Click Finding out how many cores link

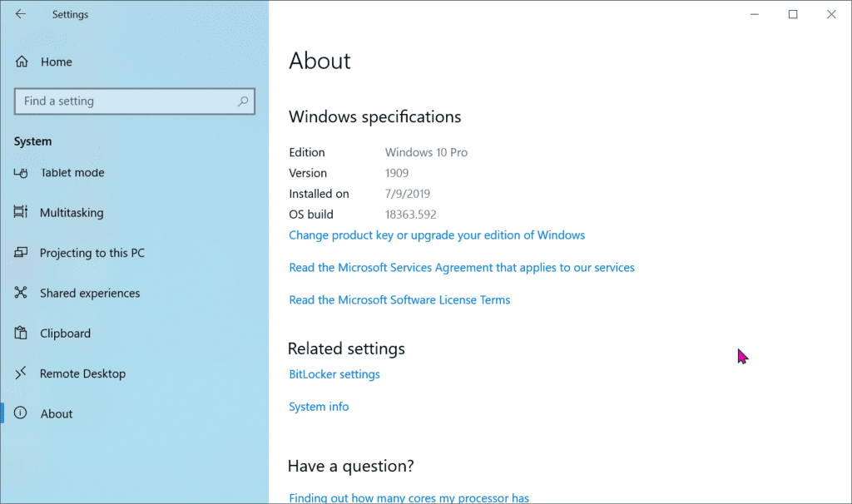point(409,497)
